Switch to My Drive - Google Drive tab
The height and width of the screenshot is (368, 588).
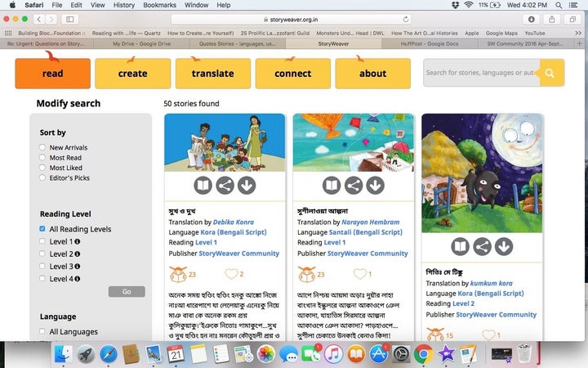point(142,43)
